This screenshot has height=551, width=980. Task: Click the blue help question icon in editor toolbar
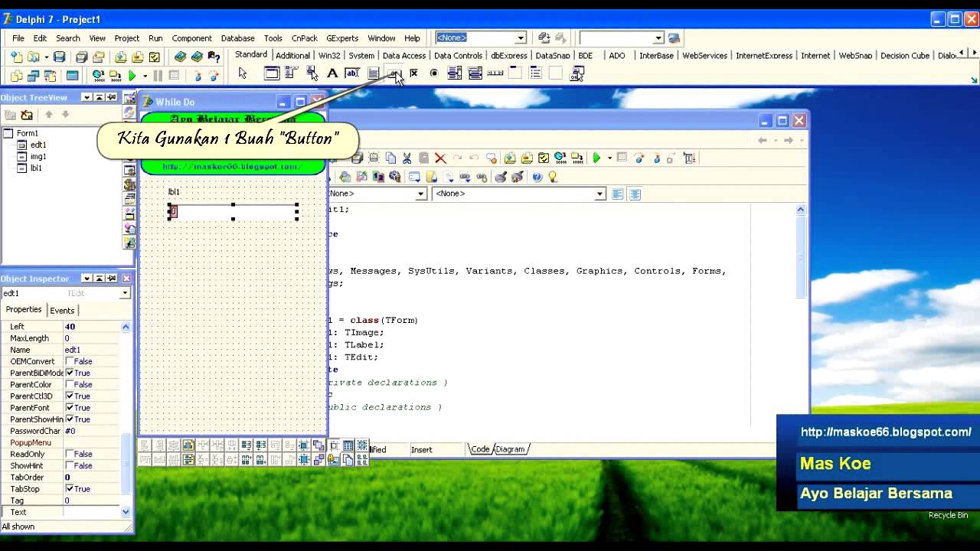pyautogui.click(x=537, y=177)
